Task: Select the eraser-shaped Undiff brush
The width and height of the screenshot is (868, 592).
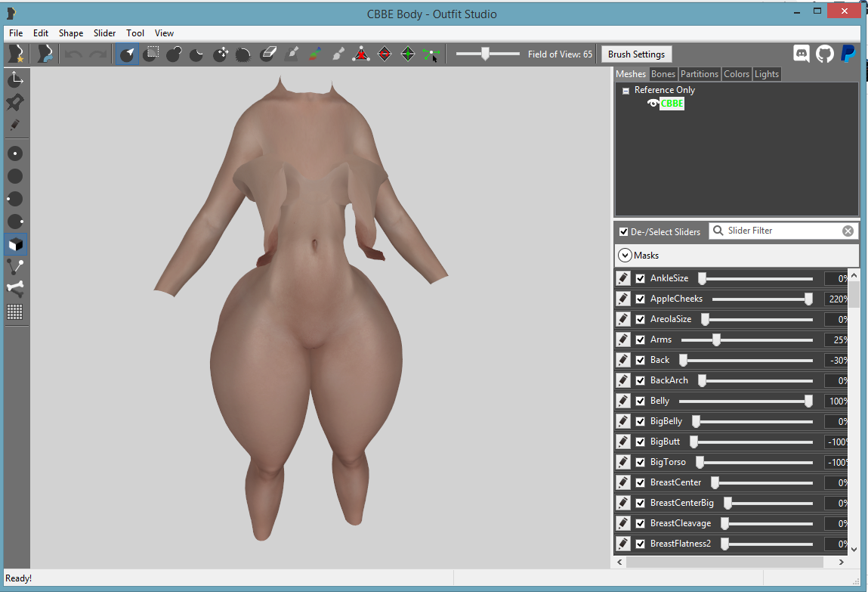Action: click(x=268, y=54)
